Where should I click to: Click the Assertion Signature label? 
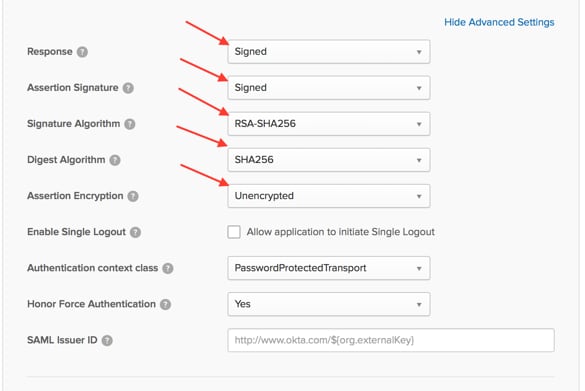pyautogui.click(x=73, y=88)
